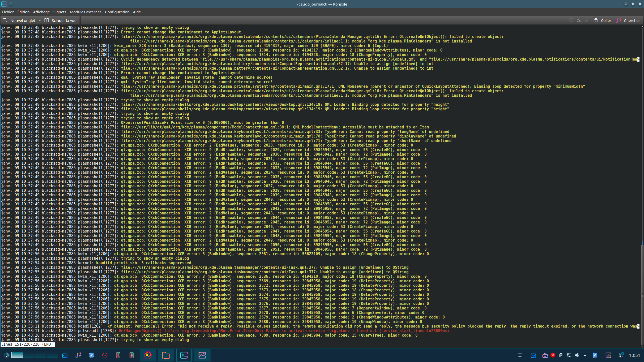Image resolution: width=644 pixels, height=362 pixels.
Task: Click the Konsole app icon in title bar
Action: click(x=4, y=4)
